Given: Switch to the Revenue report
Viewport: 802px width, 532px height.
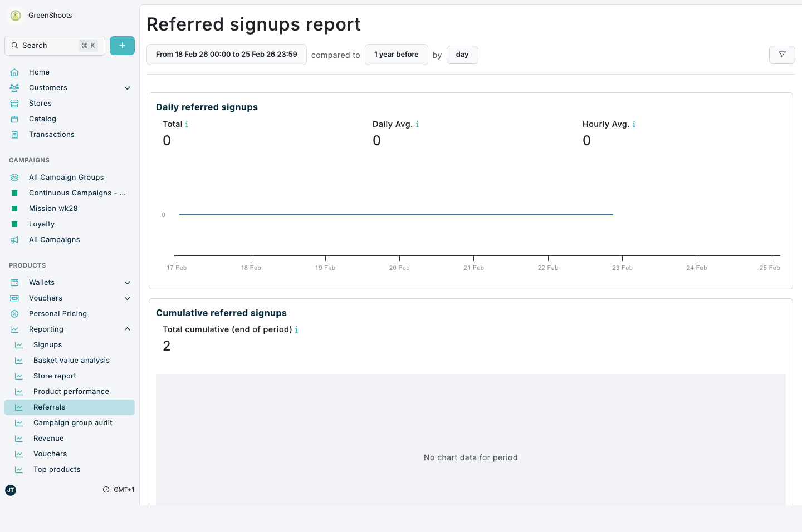Looking at the screenshot, I should pos(48,438).
